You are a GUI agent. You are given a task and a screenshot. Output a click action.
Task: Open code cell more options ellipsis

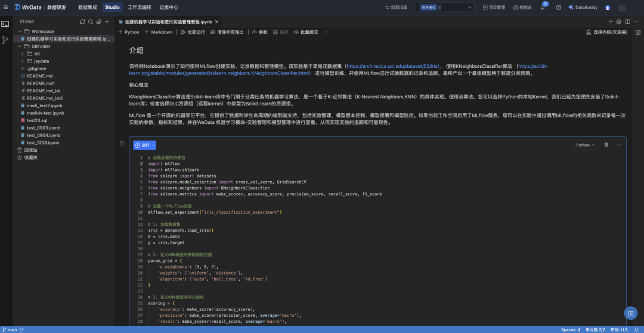coord(618,145)
